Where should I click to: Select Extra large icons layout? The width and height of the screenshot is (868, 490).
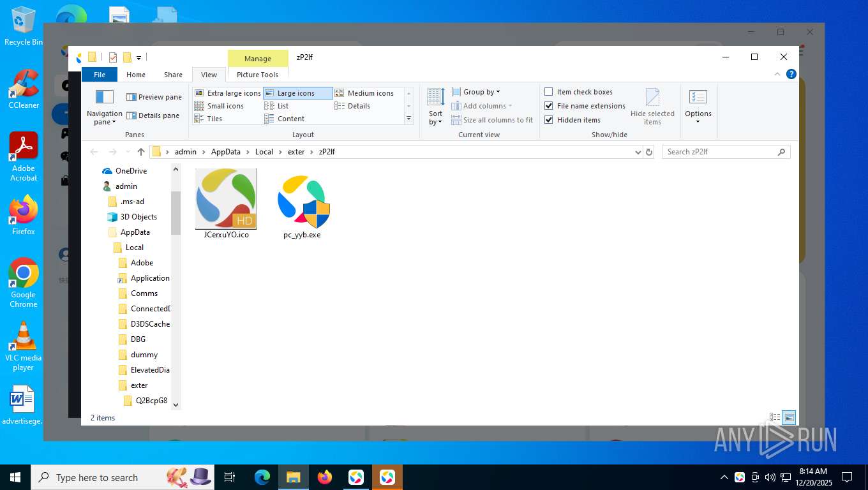(227, 93)
